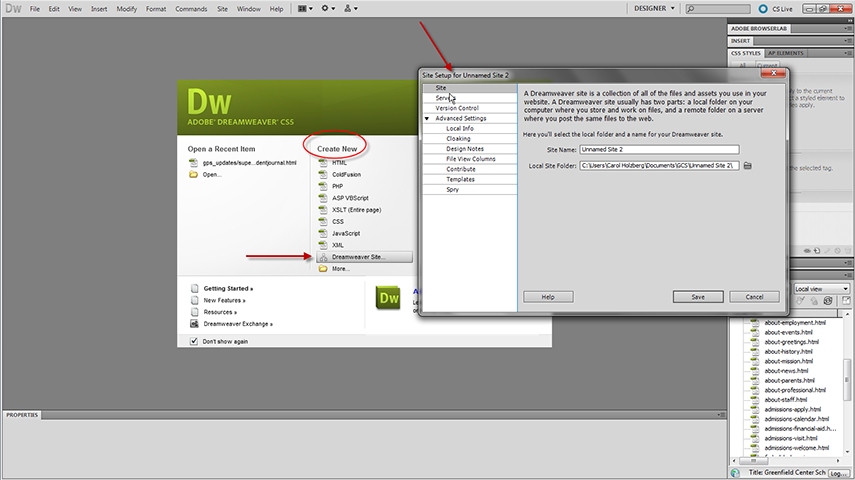Click the Get files icon in the Files panel
This screenshot has height=480, width=855.
pyautogui.click(x=800, y=301)
